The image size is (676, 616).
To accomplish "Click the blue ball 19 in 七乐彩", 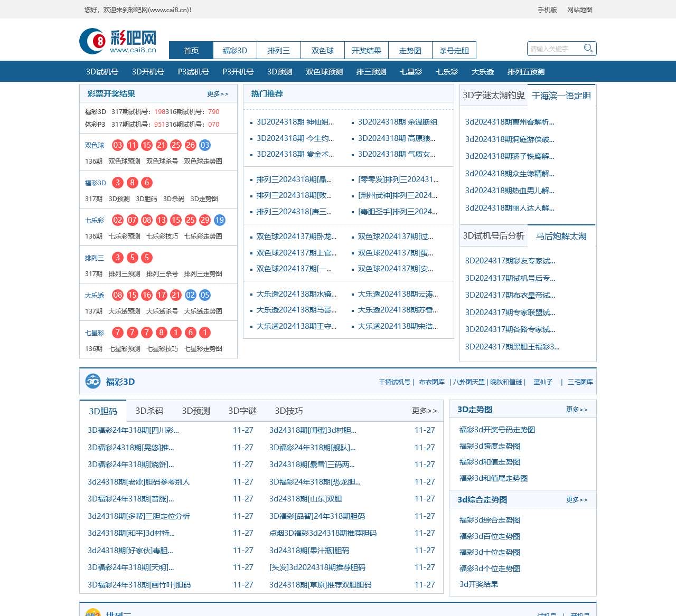I will pyautogui.click(x=220, y=220).
